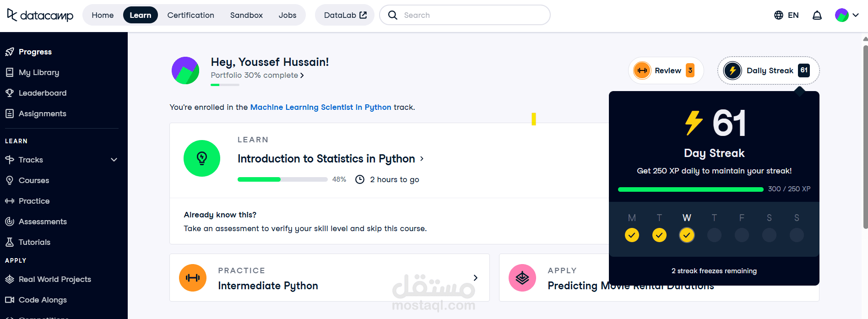The width and height of the screenshot is (868, 319).
Task: Open the profile avatar dropdown
Action: tap(846, 15)
